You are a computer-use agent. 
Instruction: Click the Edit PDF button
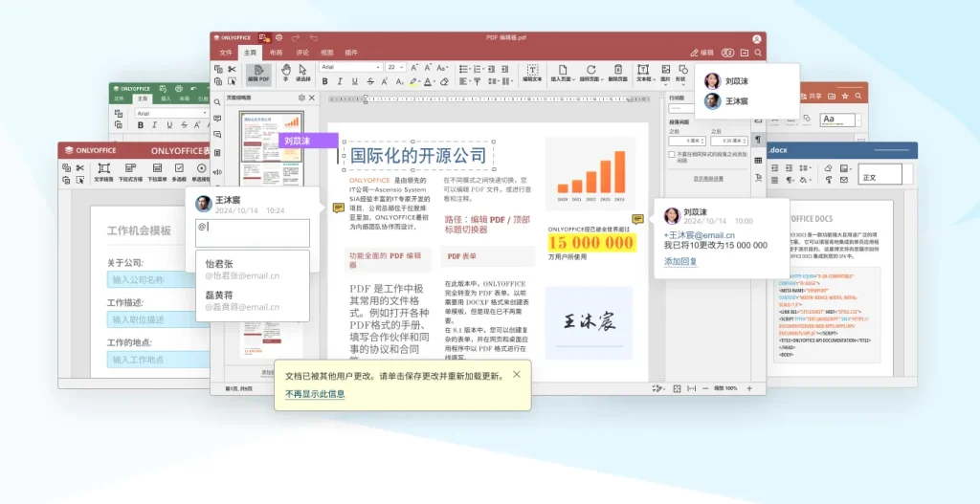[258, 74]
